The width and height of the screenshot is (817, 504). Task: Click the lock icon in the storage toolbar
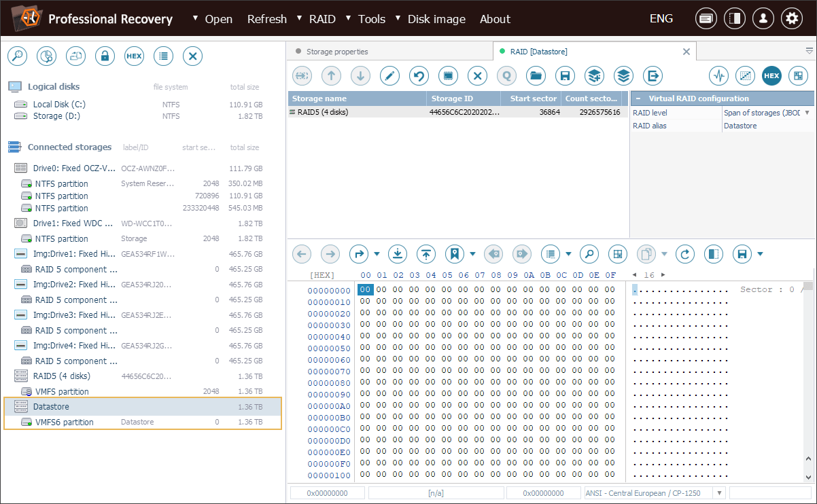(105, 56)
